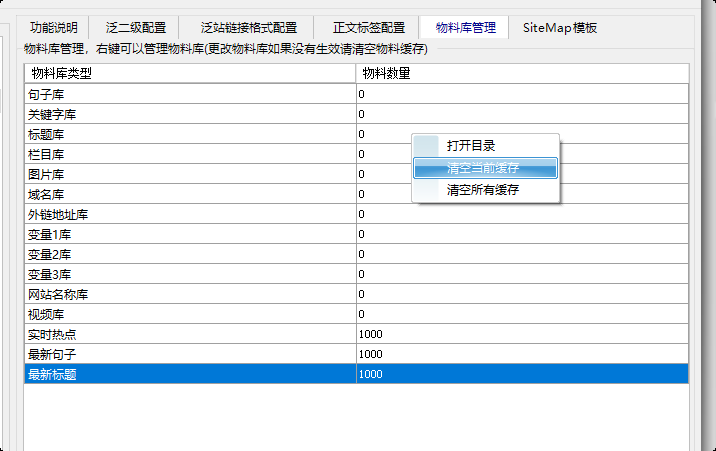716x451 pixels.
Task: Open the 泛站链接格式配置 tab
Action: pos(248,28)
